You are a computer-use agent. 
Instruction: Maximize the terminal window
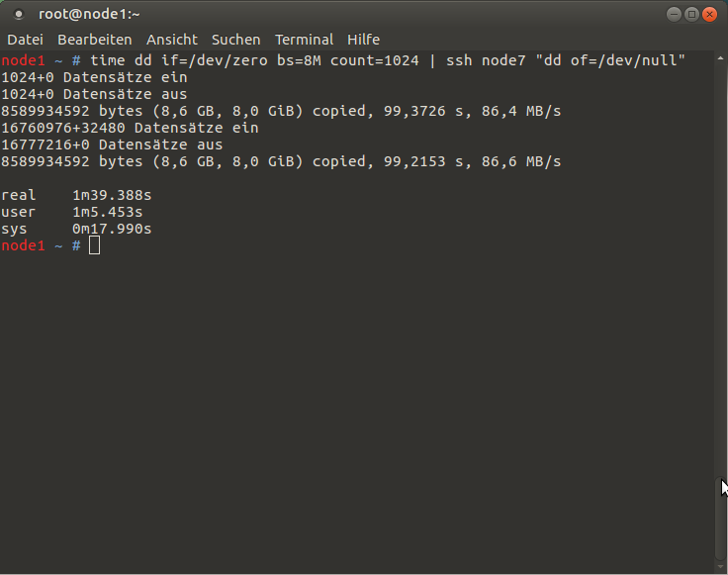click(691, 15)
